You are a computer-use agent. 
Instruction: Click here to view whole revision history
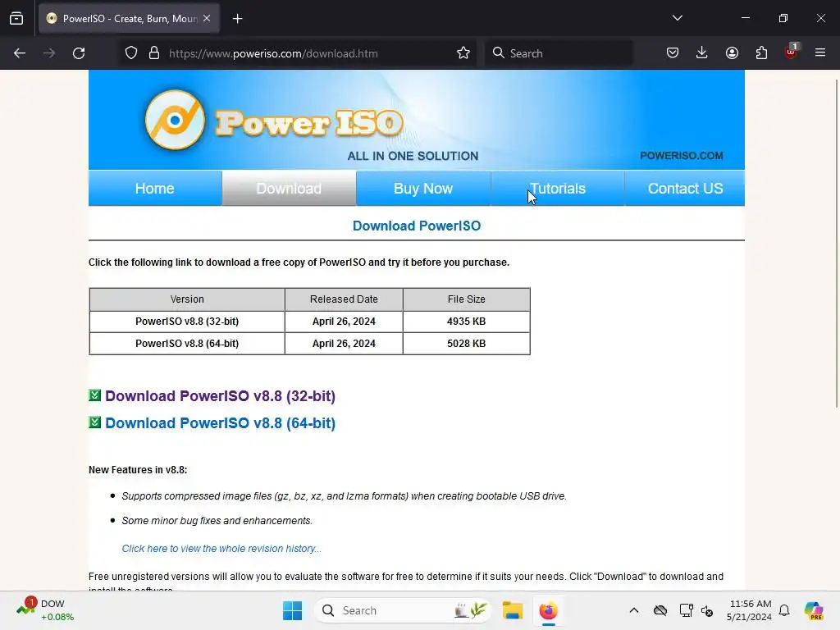[221, 549]
